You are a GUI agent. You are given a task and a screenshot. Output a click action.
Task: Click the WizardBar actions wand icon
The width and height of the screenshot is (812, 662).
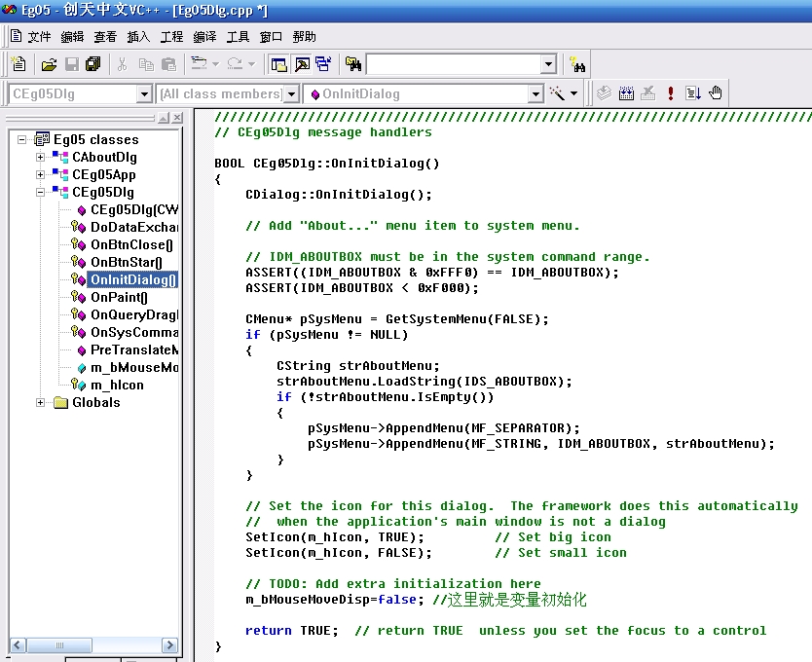pyautogui.click(x=557, y=93)
